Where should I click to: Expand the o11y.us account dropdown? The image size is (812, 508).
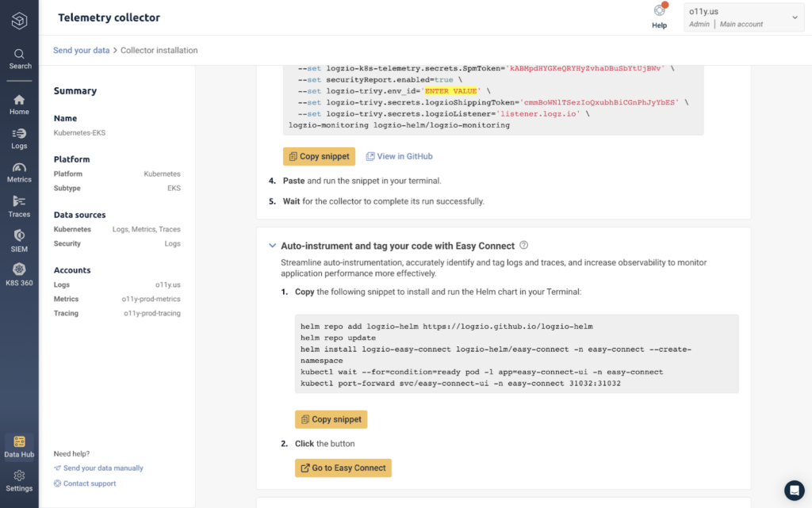(x=744, y=17)
